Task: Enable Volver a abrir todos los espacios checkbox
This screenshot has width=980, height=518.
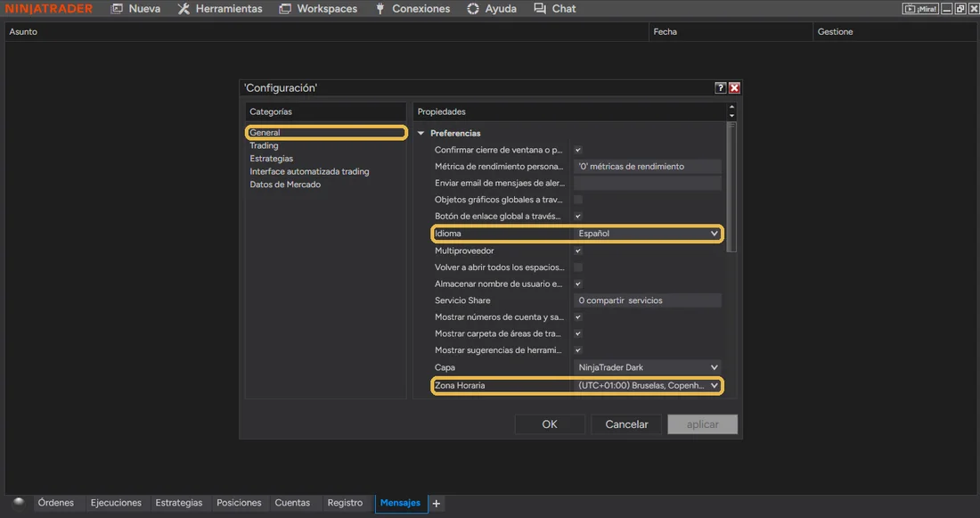Action: (578, 267)
